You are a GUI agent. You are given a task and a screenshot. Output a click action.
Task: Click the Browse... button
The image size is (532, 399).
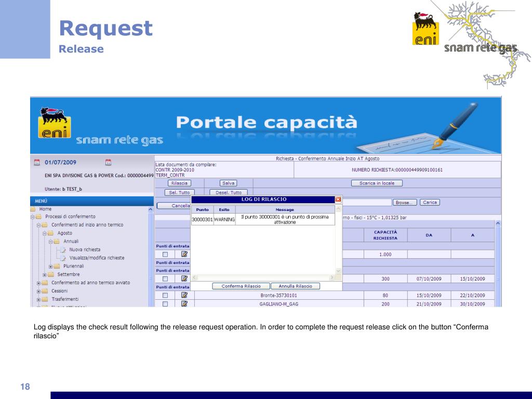tap(404, 203)
